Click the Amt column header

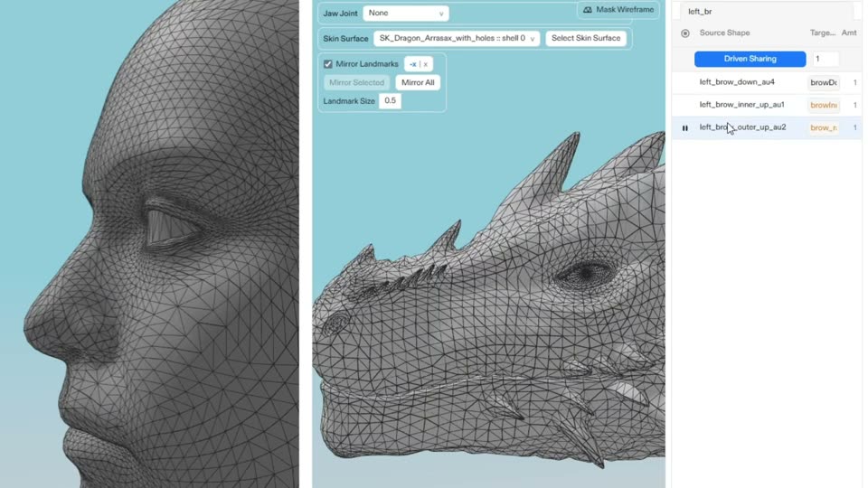click(849, 33)
